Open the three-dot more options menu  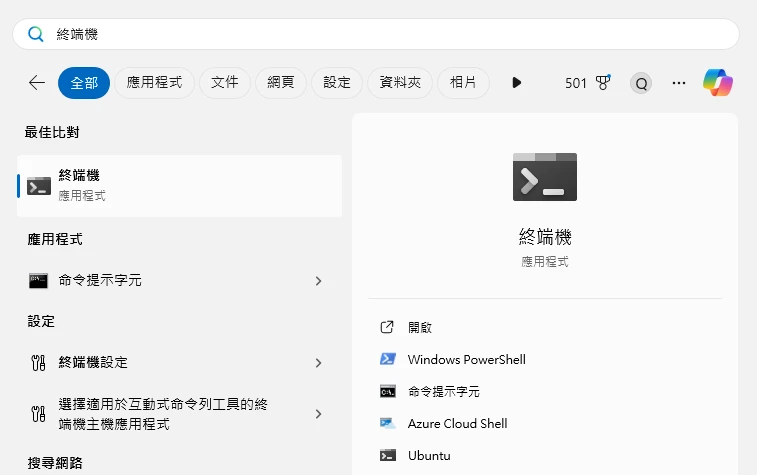[x=679, y=83]
